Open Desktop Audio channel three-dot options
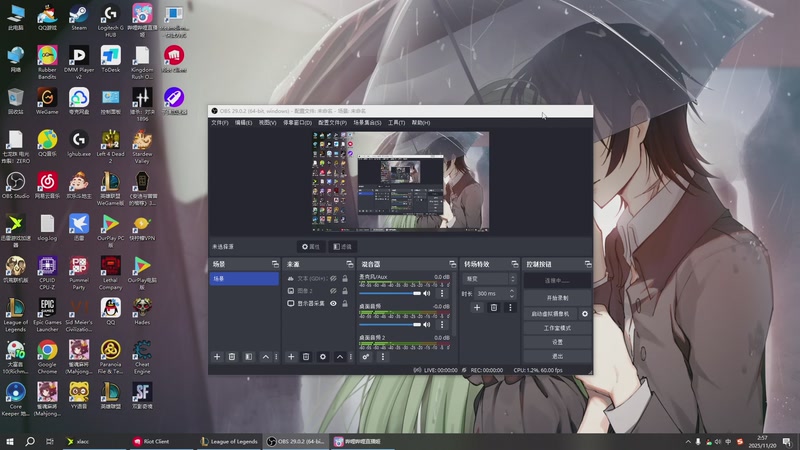Screen dimensions: 800x450 point(442,324)
